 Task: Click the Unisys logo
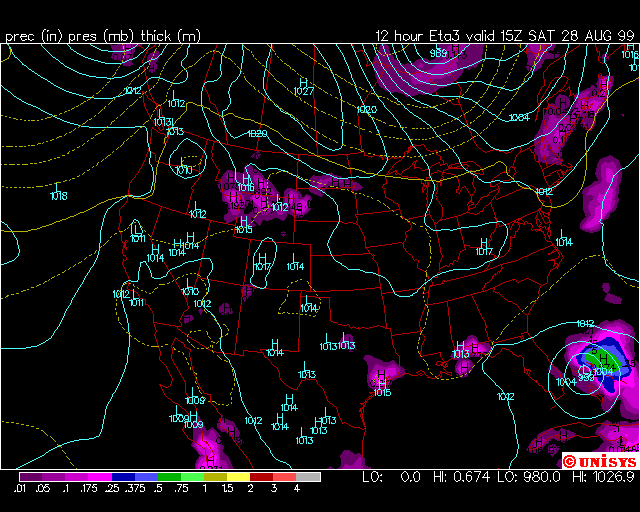coord(599,461)
